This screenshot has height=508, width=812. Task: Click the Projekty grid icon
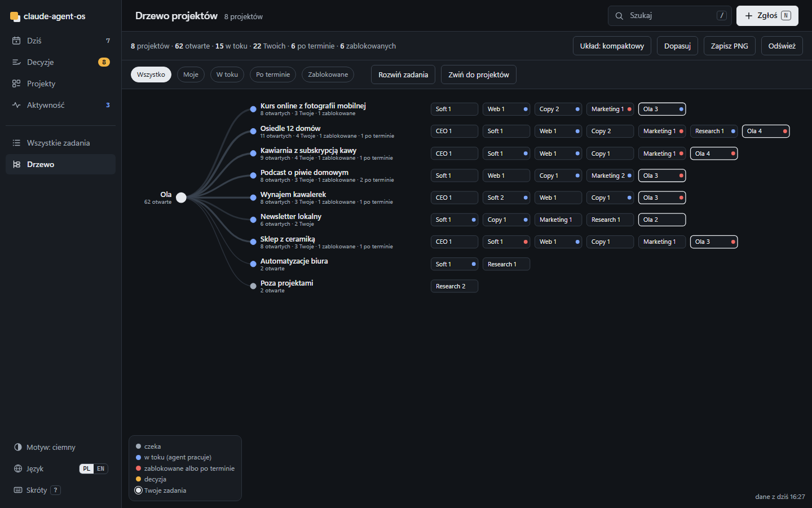coord(16,84)
